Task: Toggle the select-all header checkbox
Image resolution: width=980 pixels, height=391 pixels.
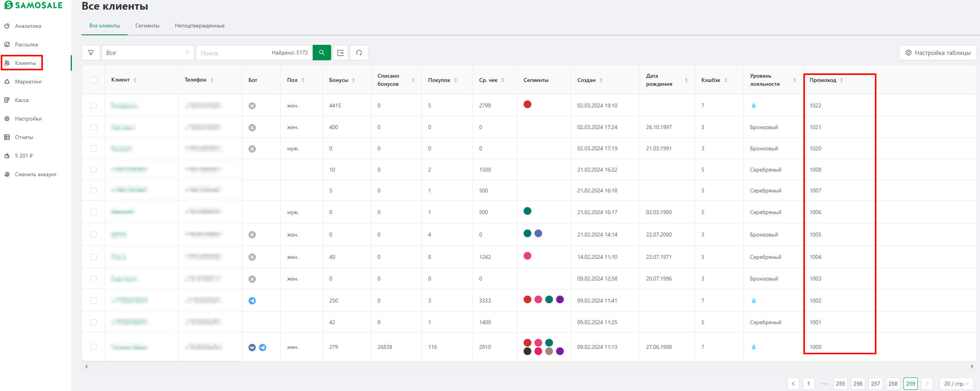Action: [94, 80]
